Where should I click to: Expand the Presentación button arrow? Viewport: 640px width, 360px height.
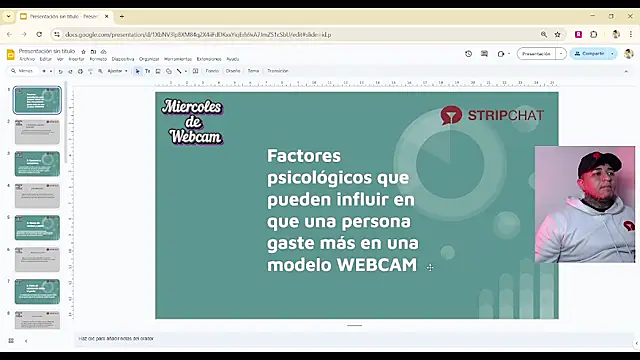[561, 53]
